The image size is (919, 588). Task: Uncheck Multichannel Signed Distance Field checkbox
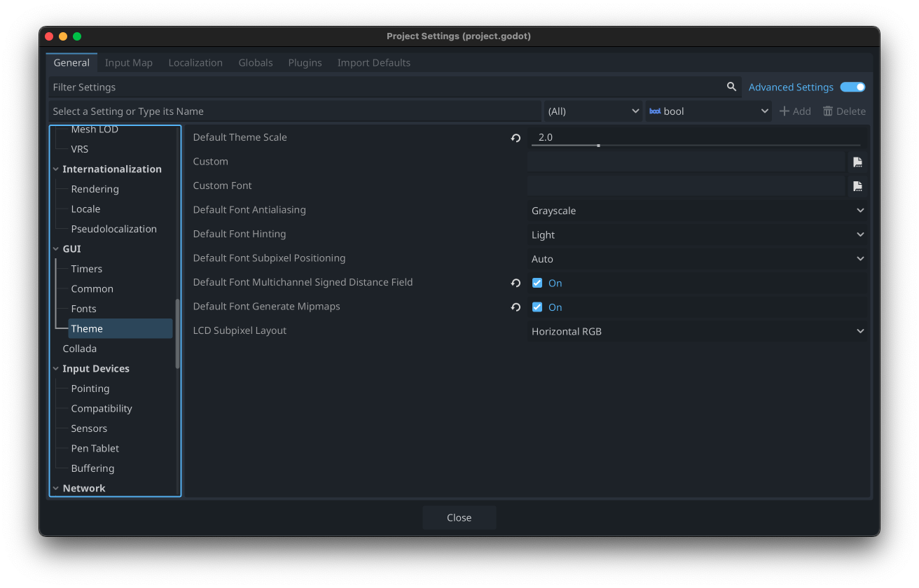coord(537,283)
